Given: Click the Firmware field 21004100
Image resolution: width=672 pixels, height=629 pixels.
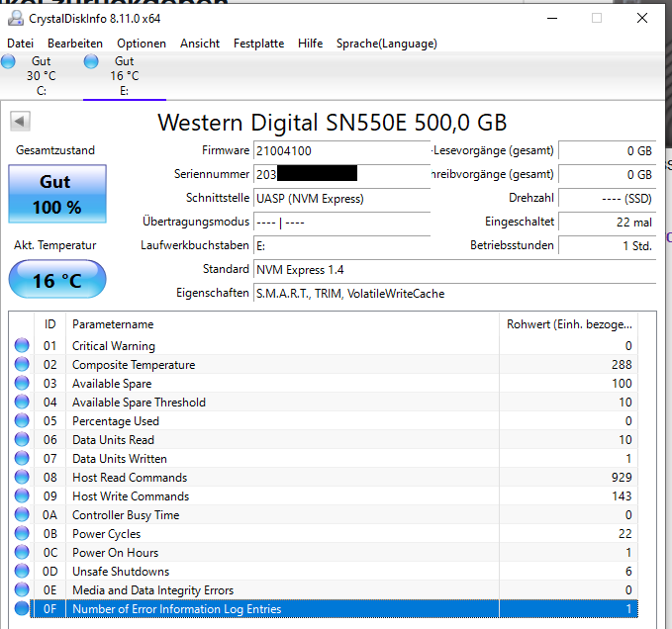Looking at the screenshot, I should point(341,150).
